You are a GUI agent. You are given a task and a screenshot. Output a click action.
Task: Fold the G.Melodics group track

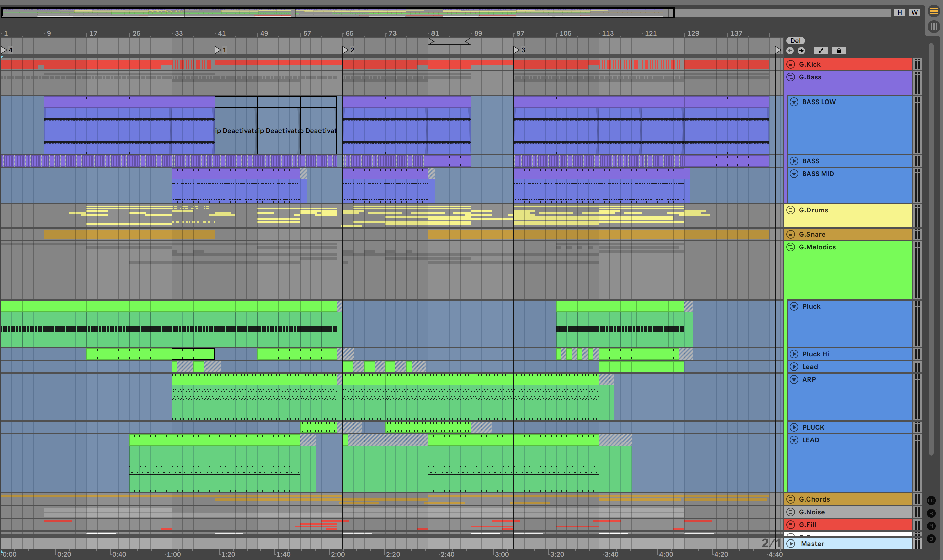click(791, 247)
